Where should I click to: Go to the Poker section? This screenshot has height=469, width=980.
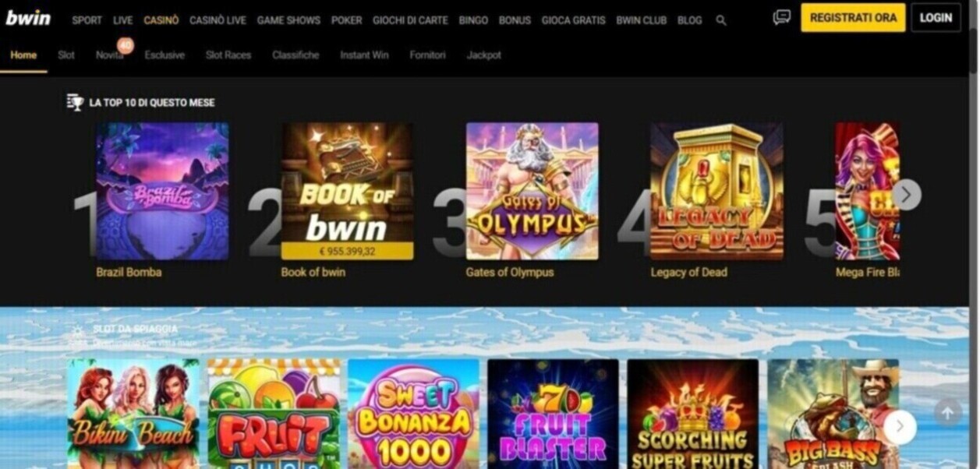(346, 20)
